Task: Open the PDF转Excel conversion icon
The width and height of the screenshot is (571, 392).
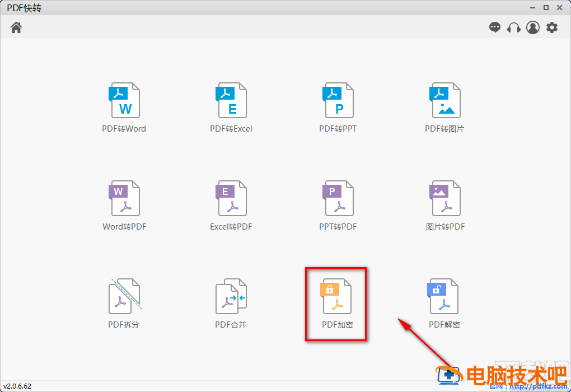Action: (x=231, y=100)
